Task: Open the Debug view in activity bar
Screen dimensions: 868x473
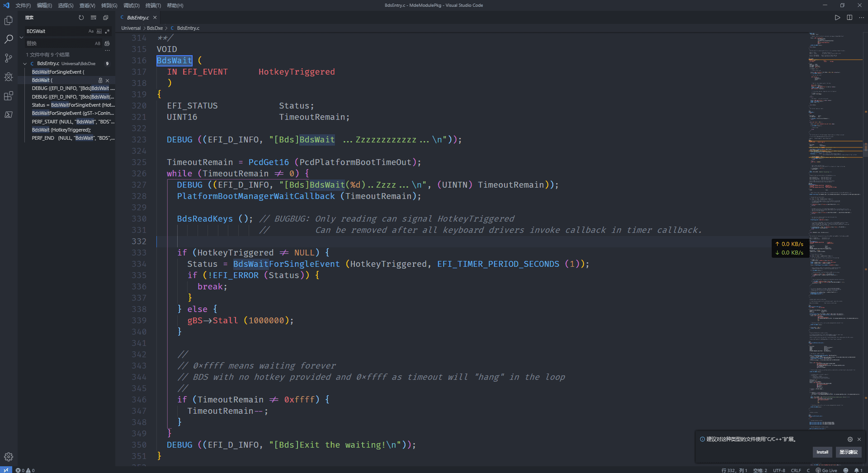Action: (9, 77)
